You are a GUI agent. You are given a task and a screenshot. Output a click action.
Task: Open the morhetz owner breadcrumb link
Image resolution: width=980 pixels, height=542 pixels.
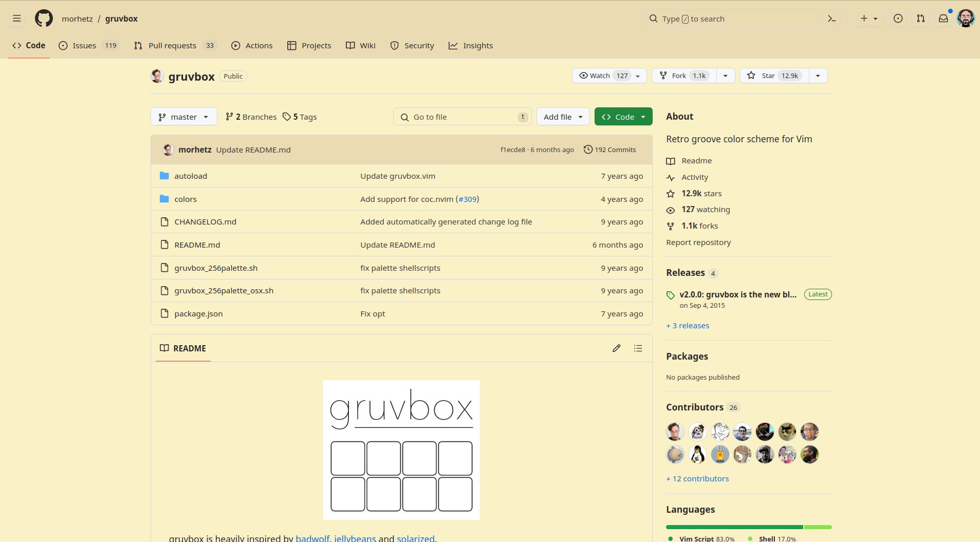pyautogui.click(x=77, y=18)
